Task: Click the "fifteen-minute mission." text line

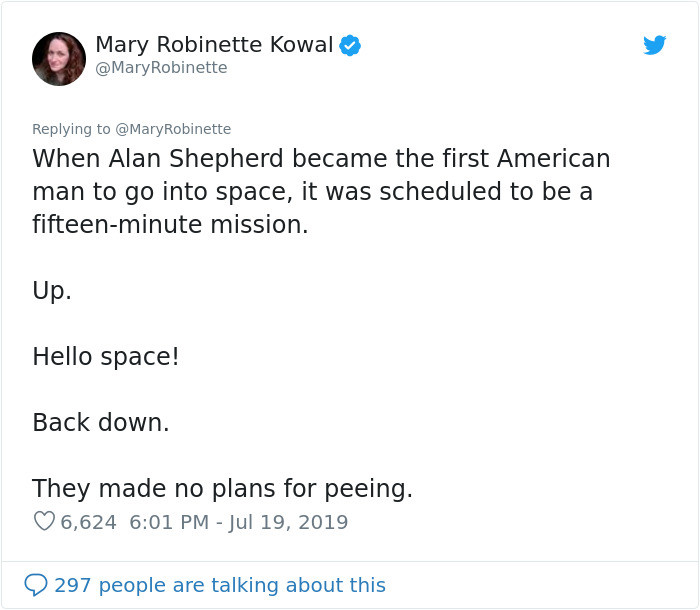Action: click(x=170, y=225)
